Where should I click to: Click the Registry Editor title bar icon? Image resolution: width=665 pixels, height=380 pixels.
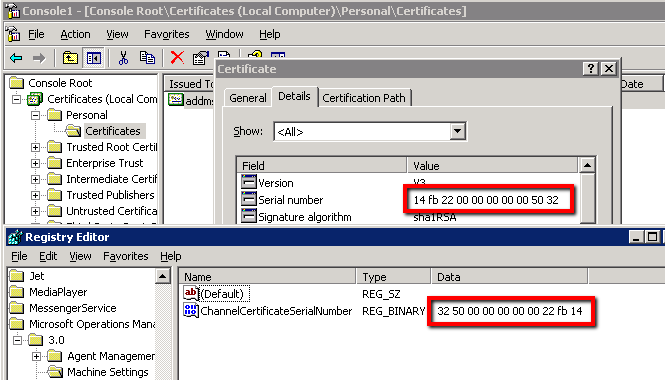[x=15, y=237]
